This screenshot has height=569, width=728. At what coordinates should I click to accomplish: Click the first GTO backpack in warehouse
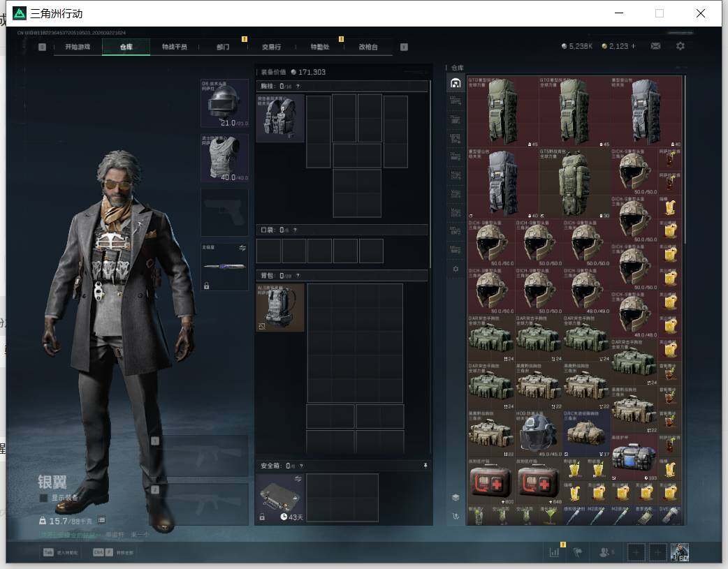[x=503, y=112]
